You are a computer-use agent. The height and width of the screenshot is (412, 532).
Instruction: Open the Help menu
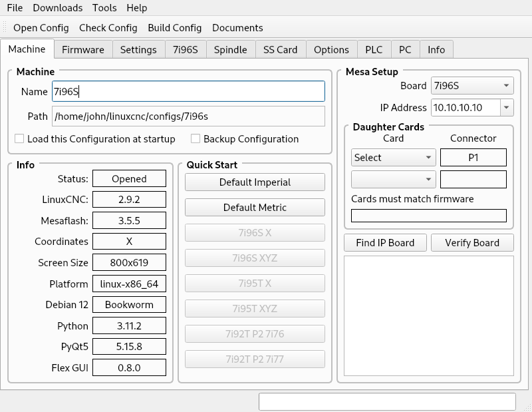[137, 8]
